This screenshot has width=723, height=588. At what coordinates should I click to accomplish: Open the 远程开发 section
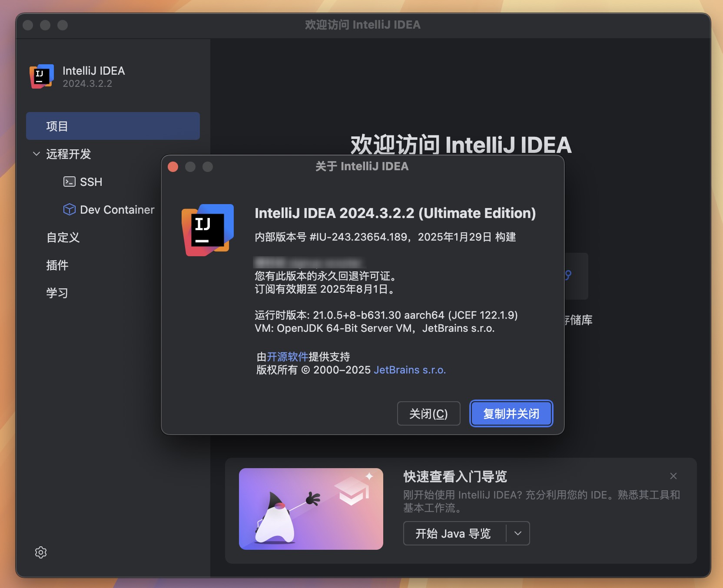click(x=69, y=154)
